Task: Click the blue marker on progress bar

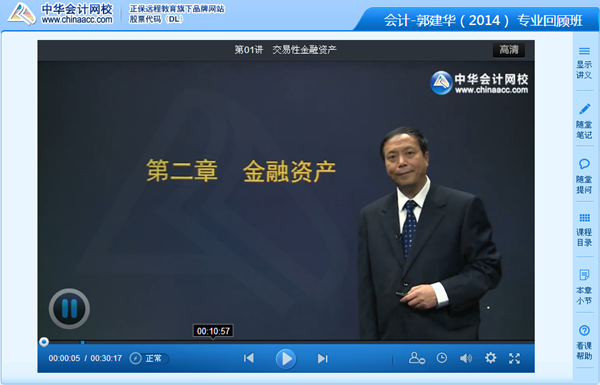Action: [82, 342]
